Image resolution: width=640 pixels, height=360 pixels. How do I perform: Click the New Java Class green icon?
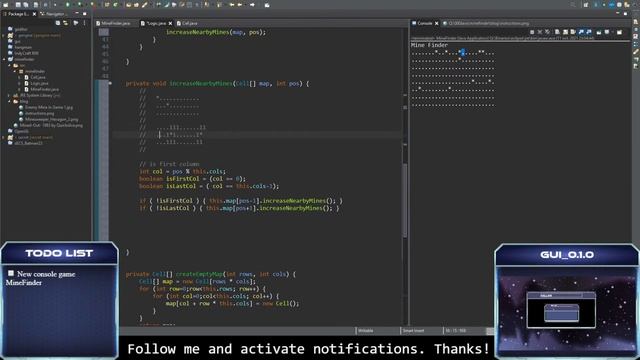pos(116,4)
